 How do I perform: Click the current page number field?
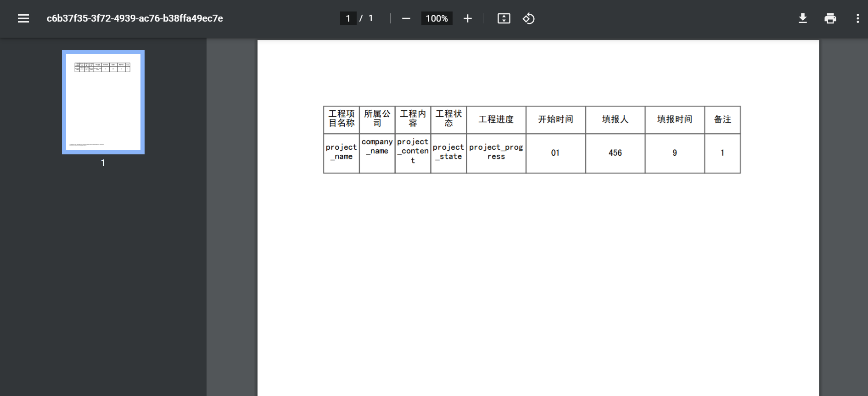click(x=348, y=18)
